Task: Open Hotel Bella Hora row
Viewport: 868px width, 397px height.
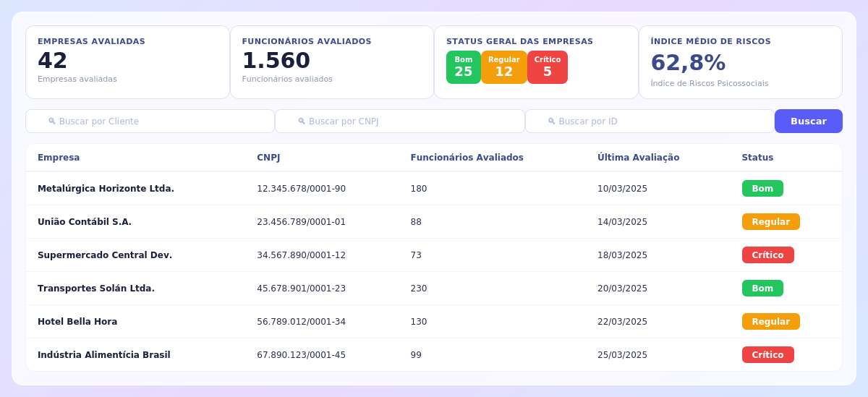Action: pos(434,322)
